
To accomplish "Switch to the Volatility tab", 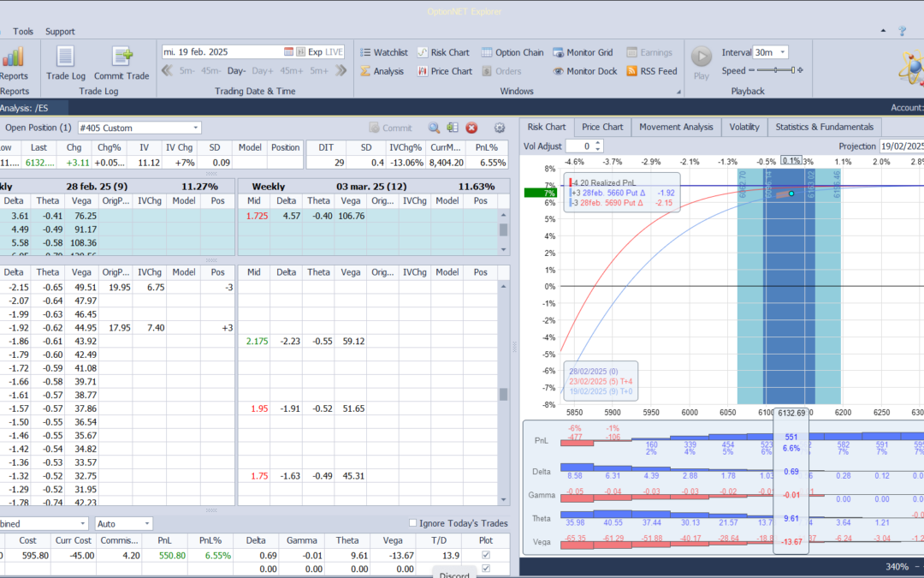I will coord(743,127).
